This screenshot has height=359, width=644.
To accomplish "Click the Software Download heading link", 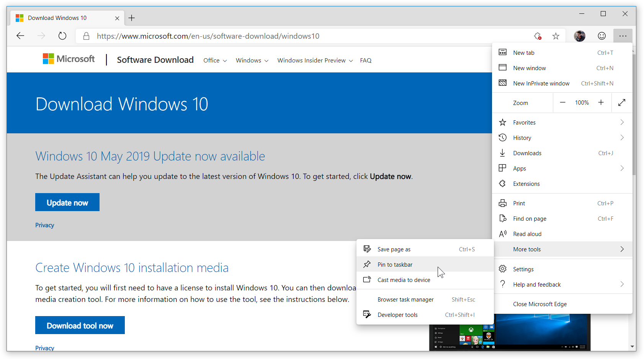I will tap(155, 60).
